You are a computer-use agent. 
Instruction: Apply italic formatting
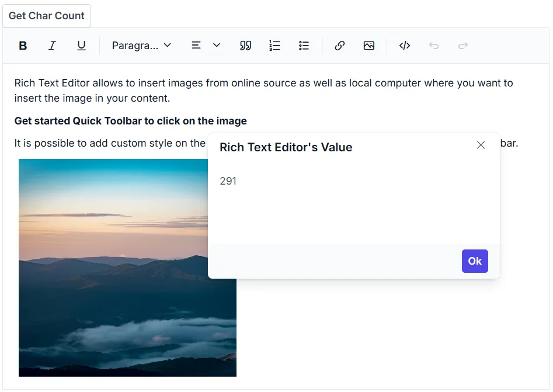pos(52,46)
